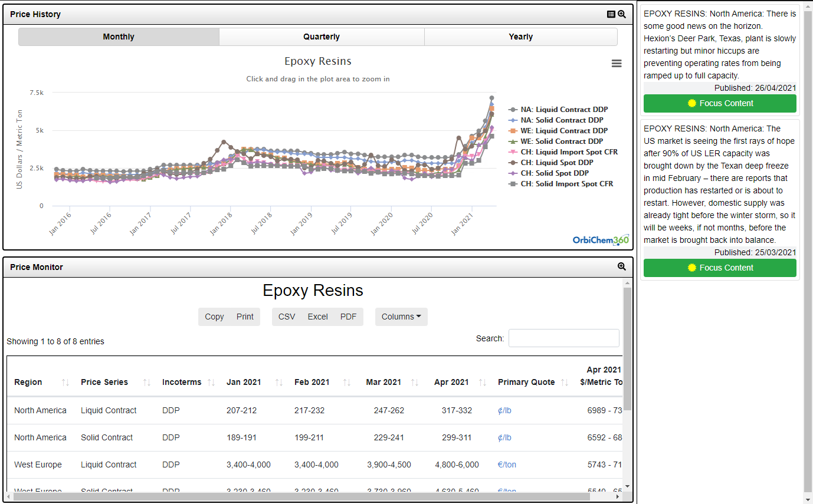The height and width of the screenshot is (504, 813).
Task: Click the '199-211' Feb 2021 cell
Action: click(309, 437)
